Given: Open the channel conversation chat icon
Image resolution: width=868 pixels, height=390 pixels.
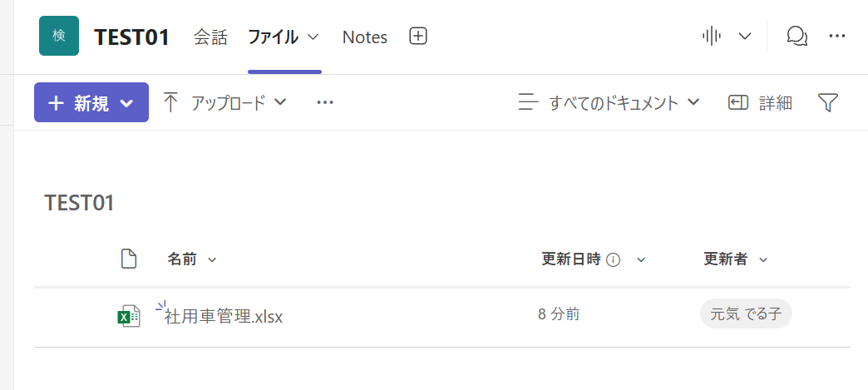Looking at the screenshot, I should [796, 36].
